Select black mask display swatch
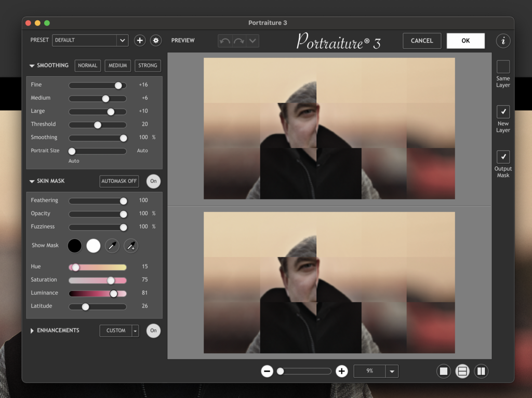532x398 pixels. click(x=75, y=246)
